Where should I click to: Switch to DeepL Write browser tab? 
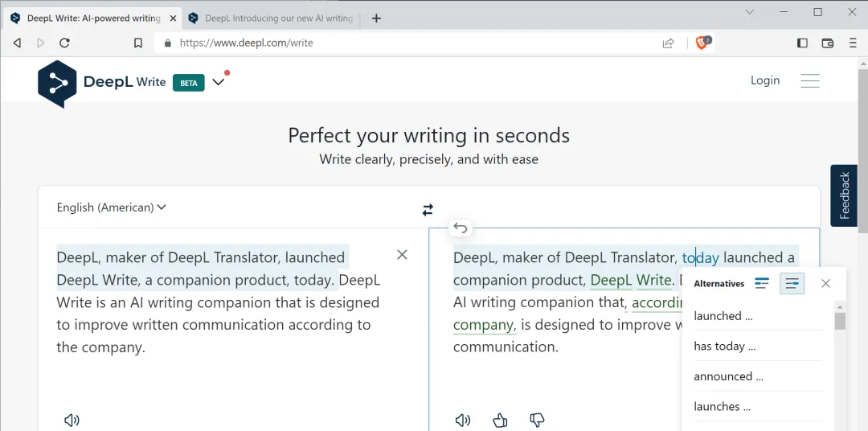[93, 18]
